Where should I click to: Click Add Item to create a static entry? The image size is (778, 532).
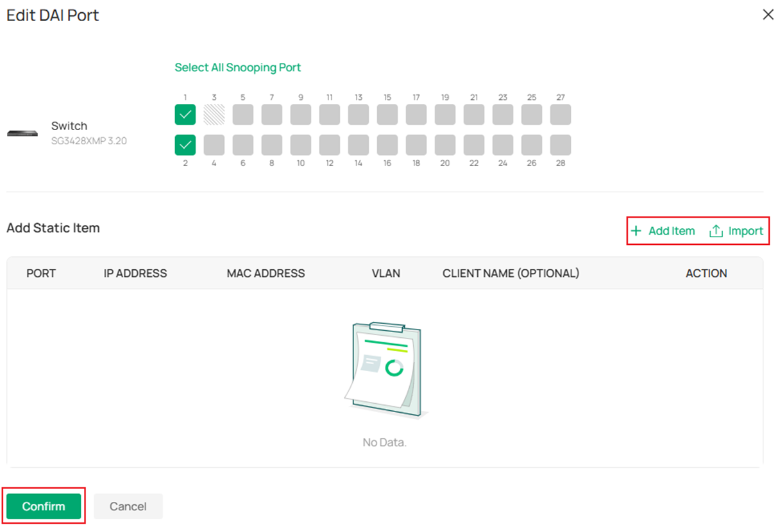click(671, 231)
